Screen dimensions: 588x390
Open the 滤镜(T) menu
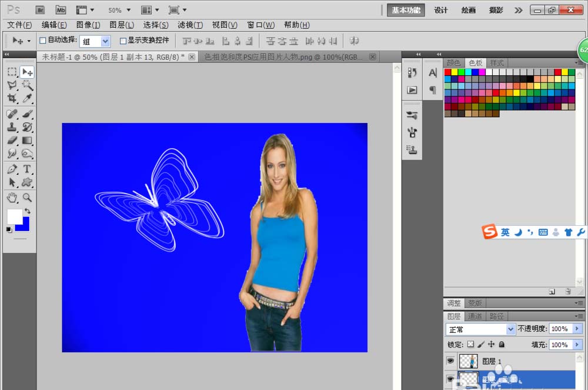190,25
